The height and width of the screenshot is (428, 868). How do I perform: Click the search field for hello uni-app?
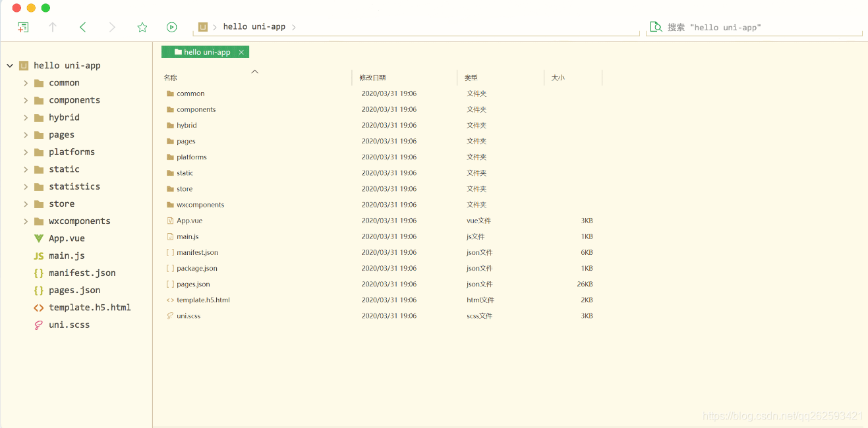click(754, 28)
